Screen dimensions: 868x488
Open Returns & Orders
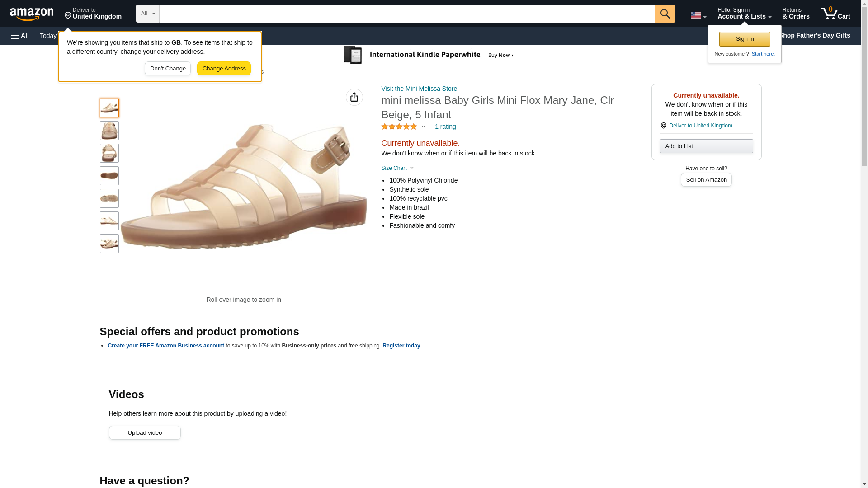(796, 14)
